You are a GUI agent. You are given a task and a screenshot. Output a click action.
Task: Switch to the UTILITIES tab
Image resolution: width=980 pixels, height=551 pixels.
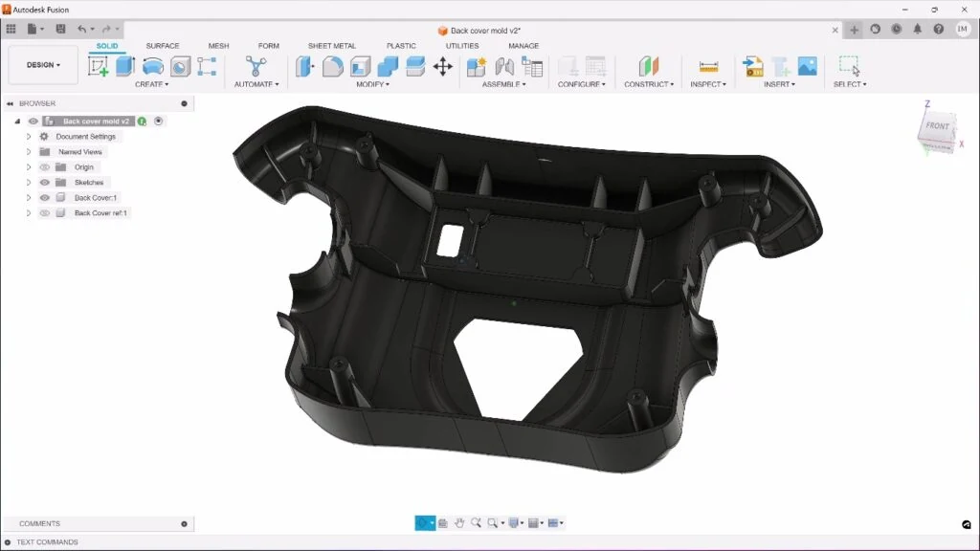coord(462,46)
